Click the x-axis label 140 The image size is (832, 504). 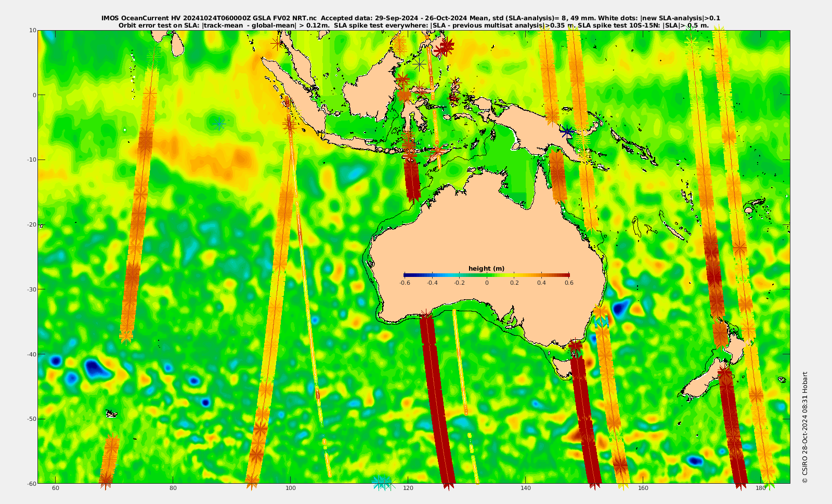[x=526, y=488]
